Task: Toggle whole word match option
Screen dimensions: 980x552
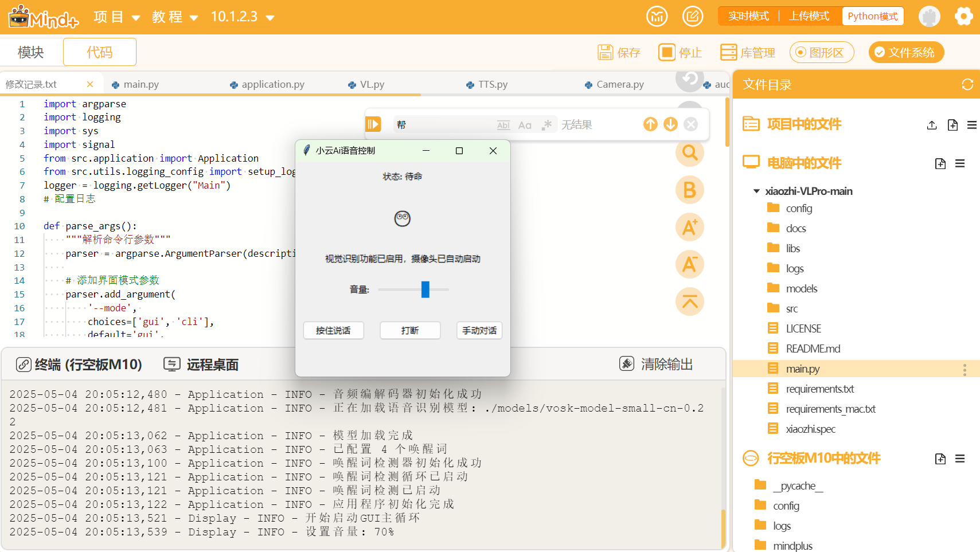Action: [x=503, y=125]
